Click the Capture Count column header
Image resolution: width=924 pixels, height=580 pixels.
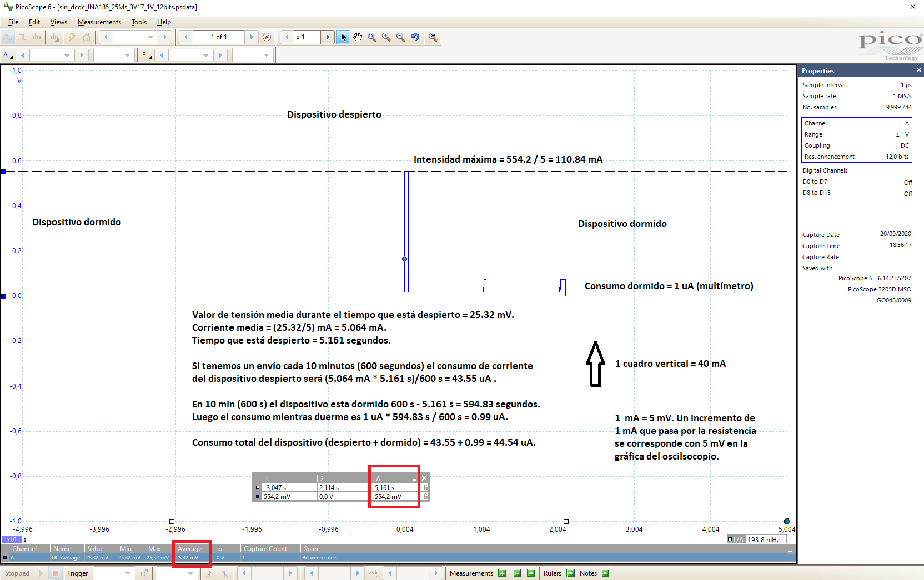pos(270,549)
